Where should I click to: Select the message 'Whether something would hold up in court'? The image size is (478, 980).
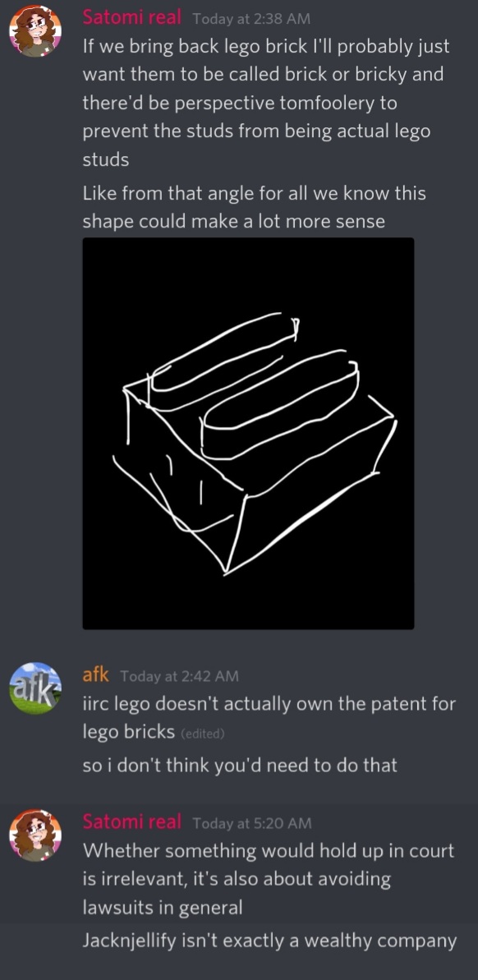pyautogui.click(x=269, y=879)
